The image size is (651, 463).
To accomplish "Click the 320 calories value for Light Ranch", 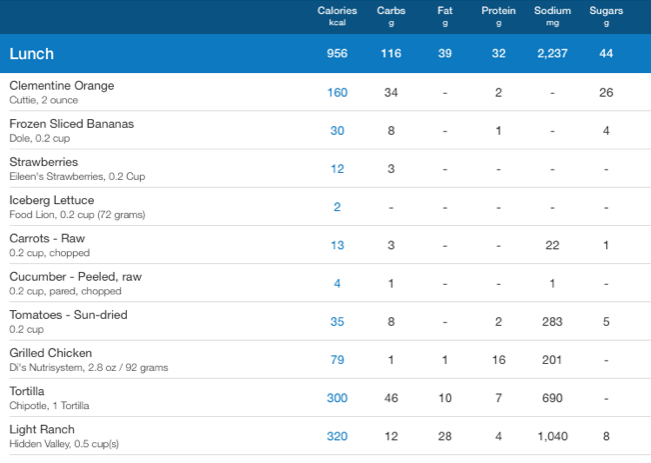I will (x=337, y=435).
